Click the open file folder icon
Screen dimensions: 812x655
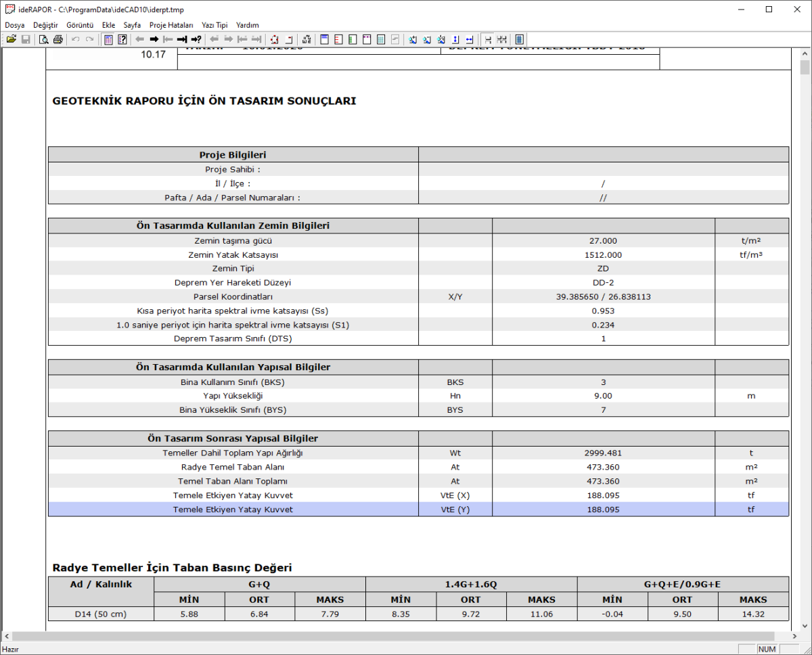(12, 39)
